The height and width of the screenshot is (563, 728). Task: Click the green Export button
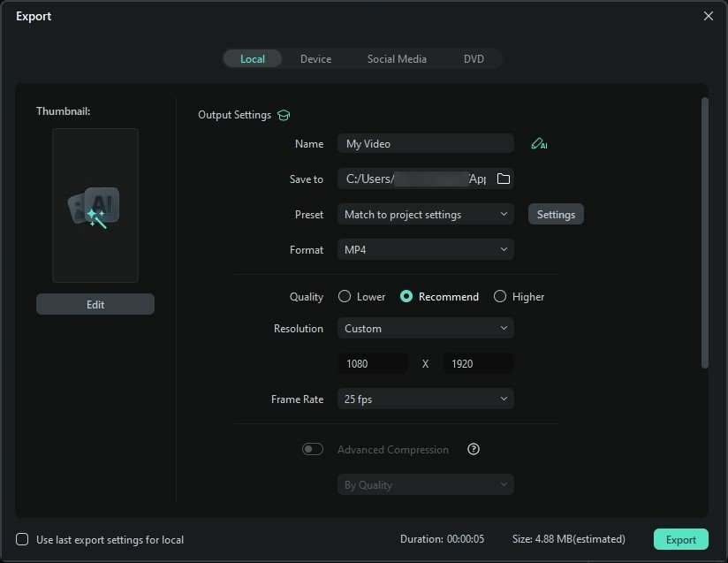pyautogui.click(x=680, y=539)
